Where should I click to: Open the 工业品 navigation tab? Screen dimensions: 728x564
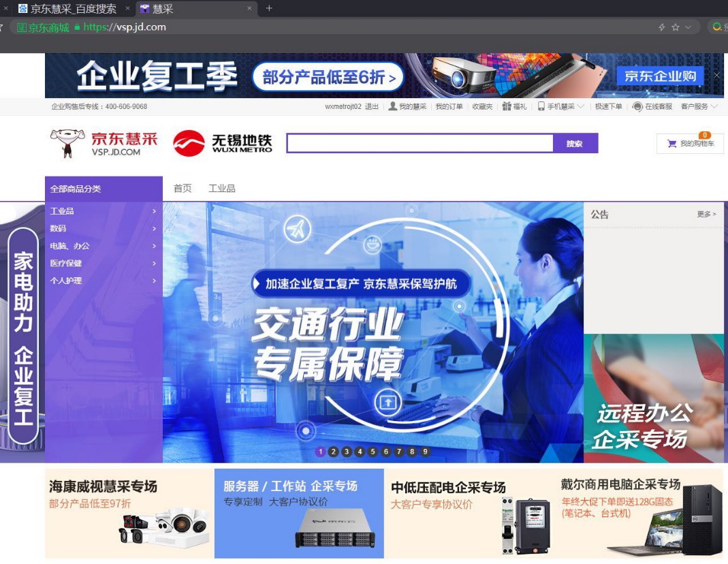[221, 189]
